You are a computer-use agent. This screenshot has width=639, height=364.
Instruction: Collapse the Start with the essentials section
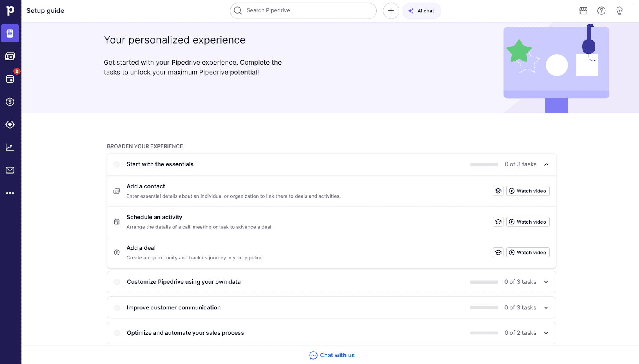coord(546,164)
